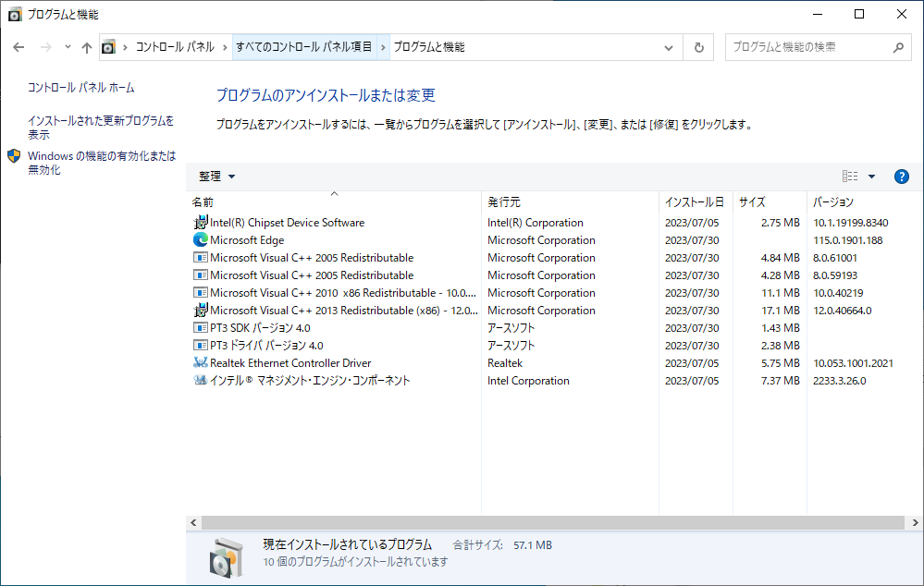Expand the chevron after すべてのコントロール パネル項目
Image resolution: width=924 pixels, height=586 pixels.
(x=383, y=47)
